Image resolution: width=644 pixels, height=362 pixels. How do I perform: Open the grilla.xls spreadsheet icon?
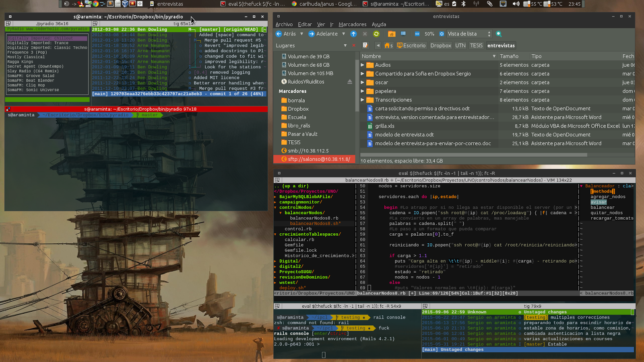tap(370, 126)
